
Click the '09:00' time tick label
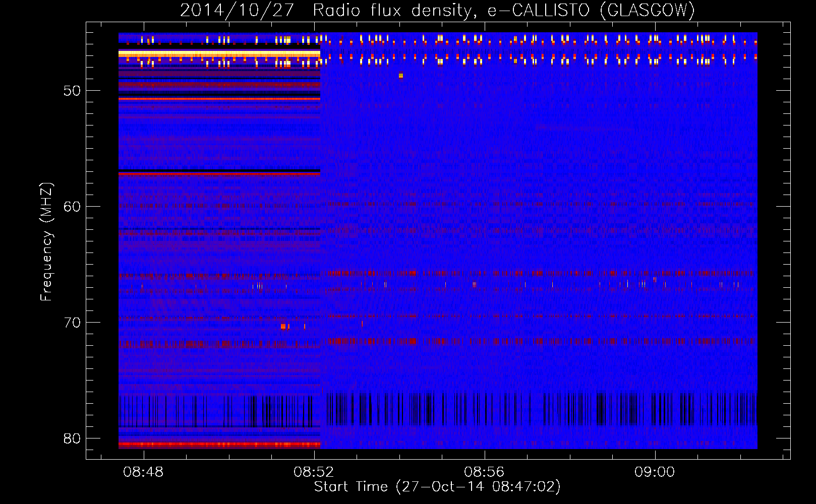tap(655, 472)
